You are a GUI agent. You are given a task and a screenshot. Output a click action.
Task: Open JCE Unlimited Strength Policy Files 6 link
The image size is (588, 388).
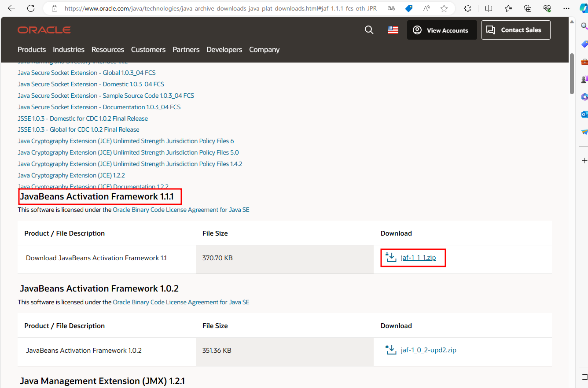126,141
